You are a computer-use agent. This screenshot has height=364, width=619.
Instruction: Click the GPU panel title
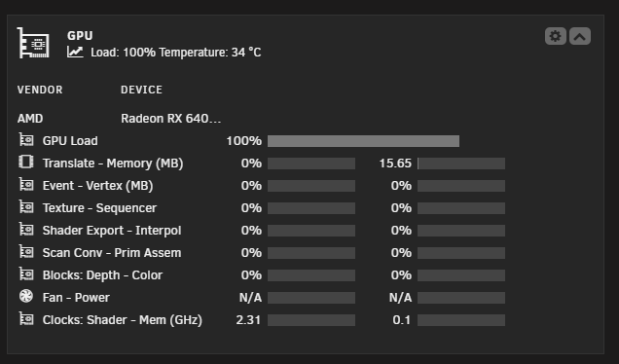[80, 36]
